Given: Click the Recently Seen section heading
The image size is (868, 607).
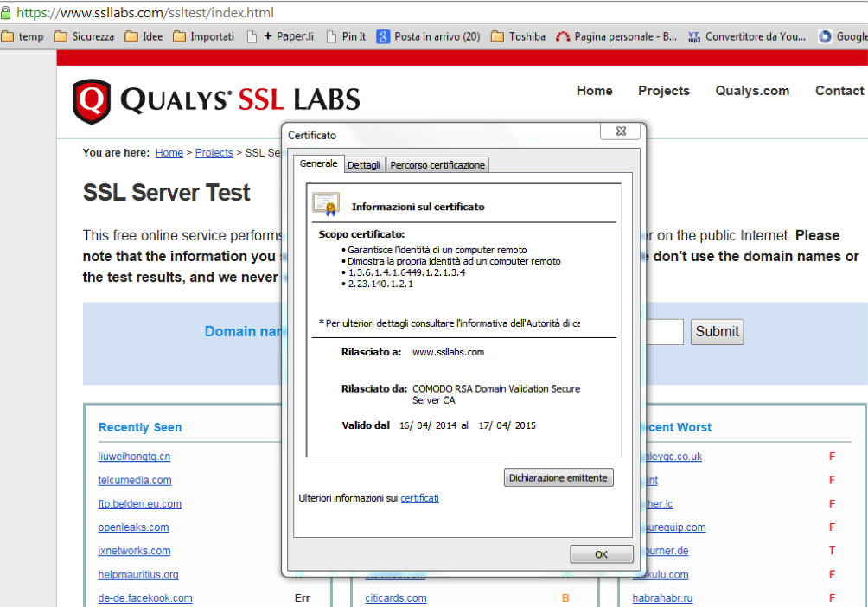Looking at the screenshot, I should [x=140, y=427].
